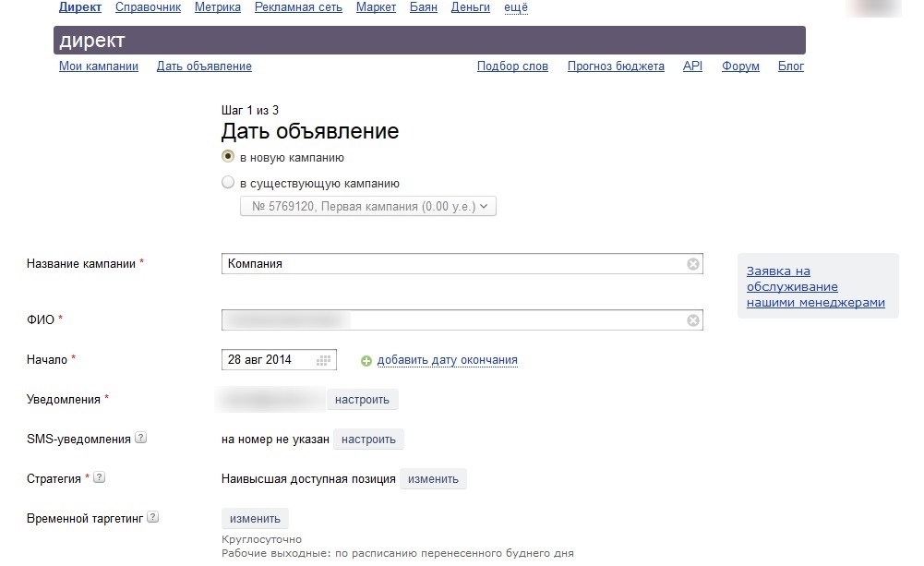This screenshot has height=566, width=924.
Task: Open Справочник in the top navigation
Action: click(x=148, y=7)
